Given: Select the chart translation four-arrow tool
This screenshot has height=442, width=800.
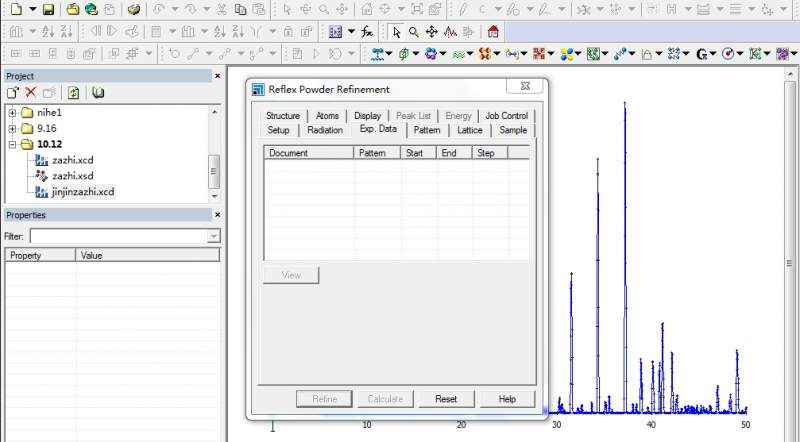Looking at the screenshot, I should (432, 32).
